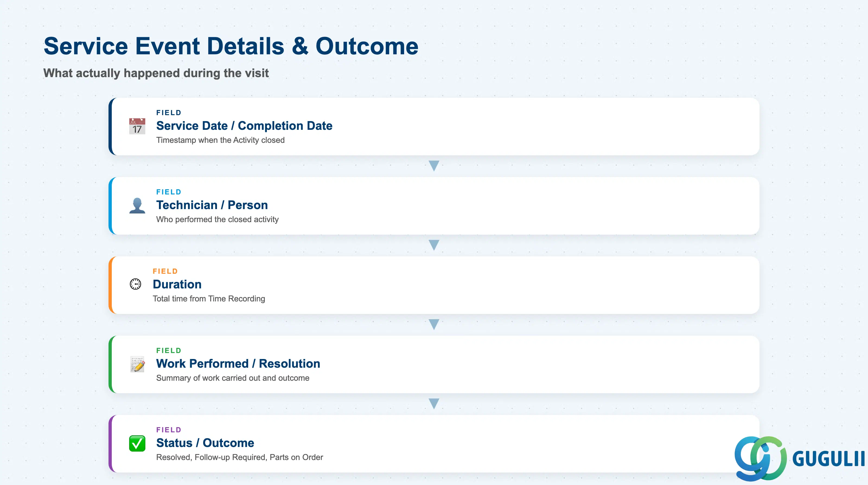The width and height of the screenshot is (868, 485).
Task: Click the calendar icon beside Service Date
Action: click(137, 126)
